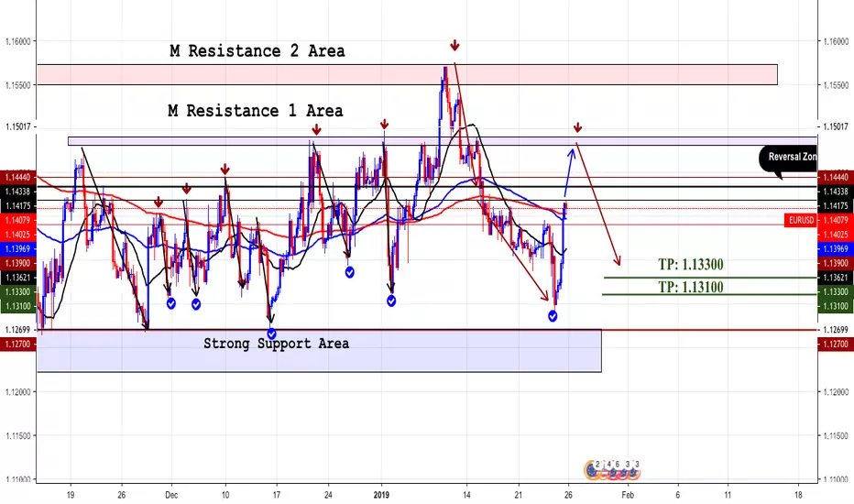The image size is (854, 504).
Task: Click 1.16000 label on right axis
Action: point(836,41)
